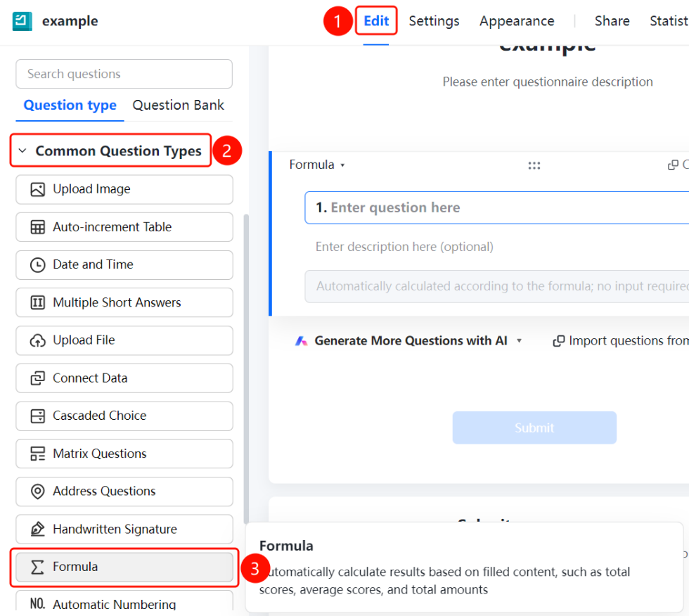689x616 pixels.
Task: Go to the Share tab
Action: coord(612,20)
